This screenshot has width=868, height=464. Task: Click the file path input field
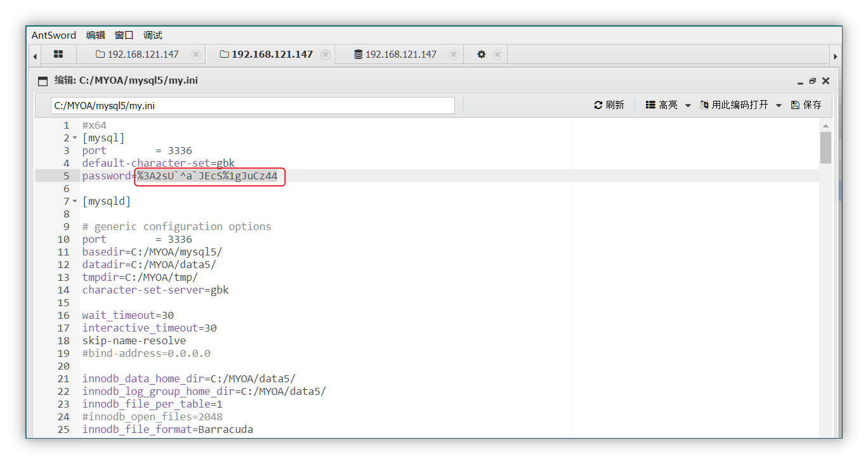(x=253, y=105)
